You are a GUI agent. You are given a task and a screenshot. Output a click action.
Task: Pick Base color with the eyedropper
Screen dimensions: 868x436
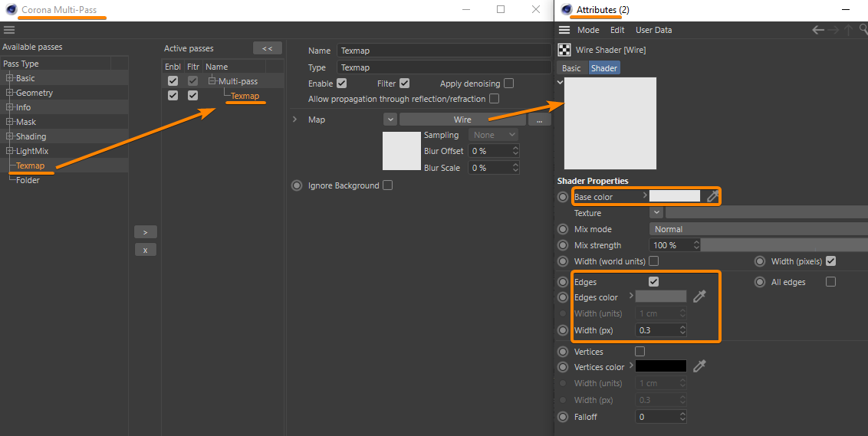(x=712, y=196)
